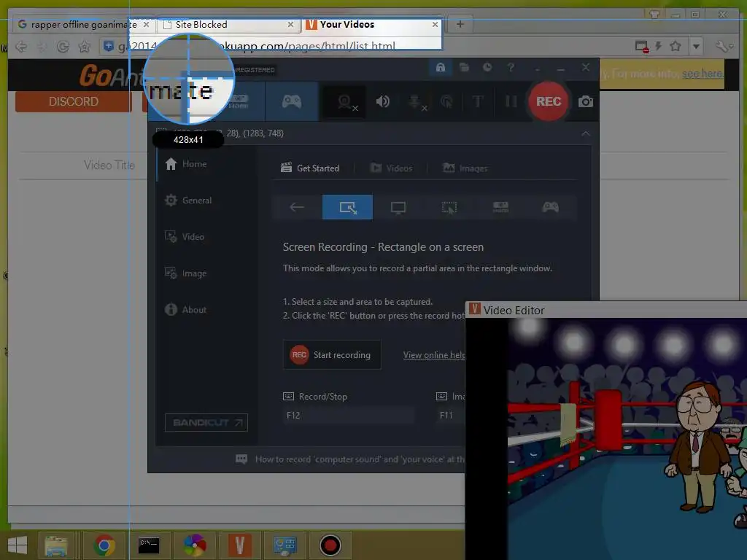The image size is (747, 560).
Task: Open the Bandicam output folder icon
Action: [464, 67]
